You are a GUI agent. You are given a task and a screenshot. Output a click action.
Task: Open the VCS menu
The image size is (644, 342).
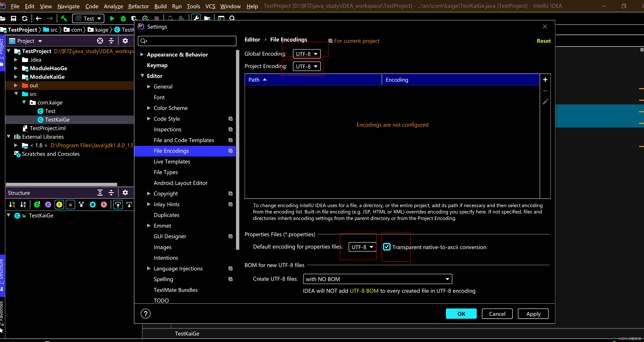click(210, 6)
